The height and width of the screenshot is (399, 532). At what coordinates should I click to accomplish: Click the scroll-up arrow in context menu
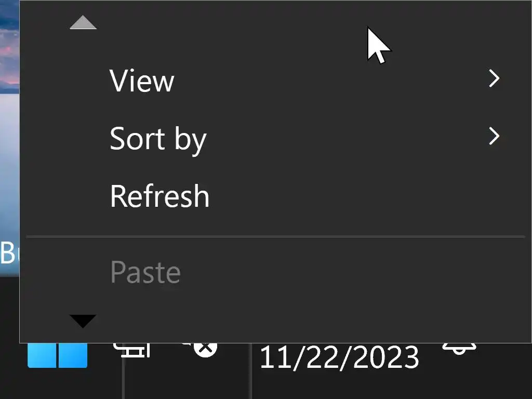pos(83,22)
